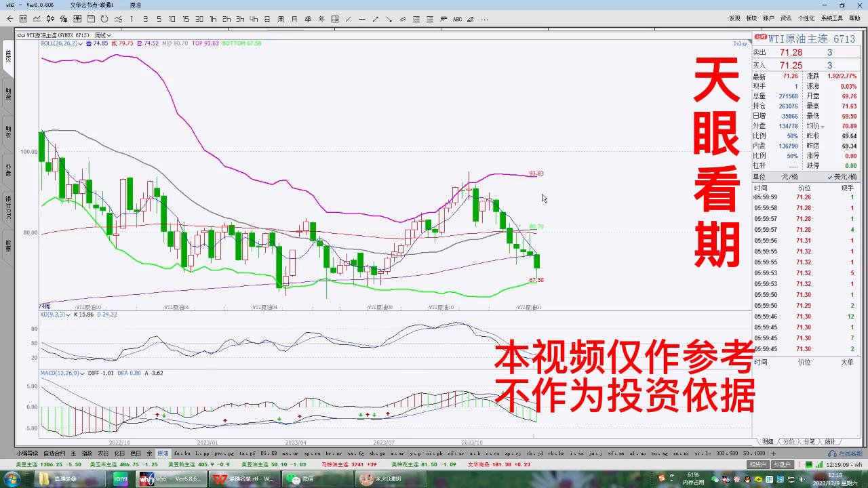Image resolution: width=868 pixels, height=488 pixels.
Task: Switch chart to daily (日) period
Action: [x=267, y=19]
